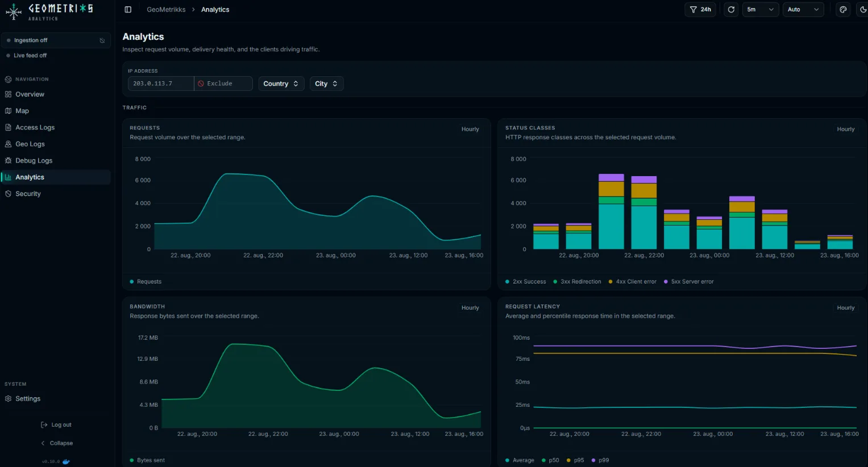The image size is (868, 467).
Task: Click the Docker whale icon by version
Action: [66, 461]
